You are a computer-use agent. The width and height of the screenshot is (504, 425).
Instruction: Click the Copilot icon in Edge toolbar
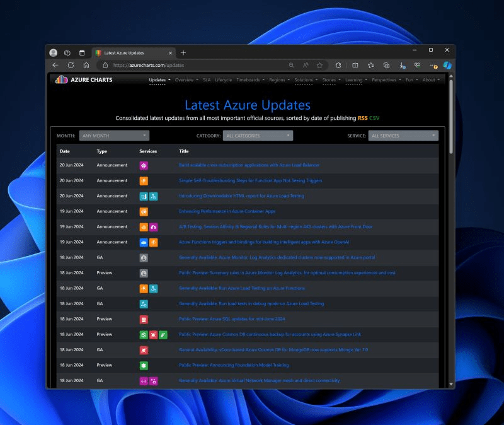pos(447,65)
